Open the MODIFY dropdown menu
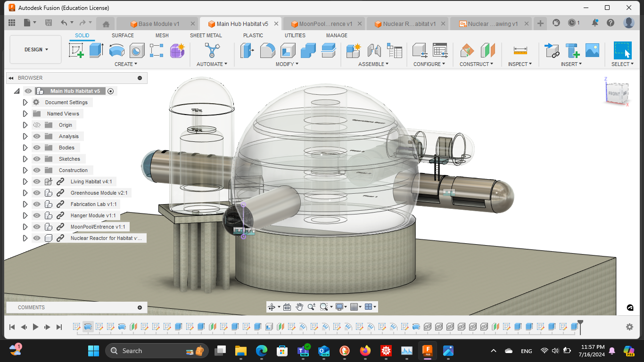Image resolution: width=644 pixels, height=362 pixels. pyautogui.click(x=287, y=64)
